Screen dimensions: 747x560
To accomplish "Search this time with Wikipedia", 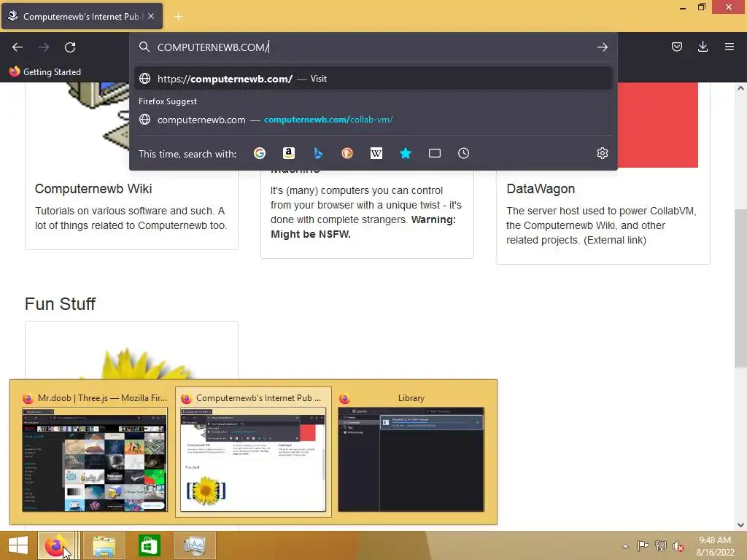I will click(376, 153).
